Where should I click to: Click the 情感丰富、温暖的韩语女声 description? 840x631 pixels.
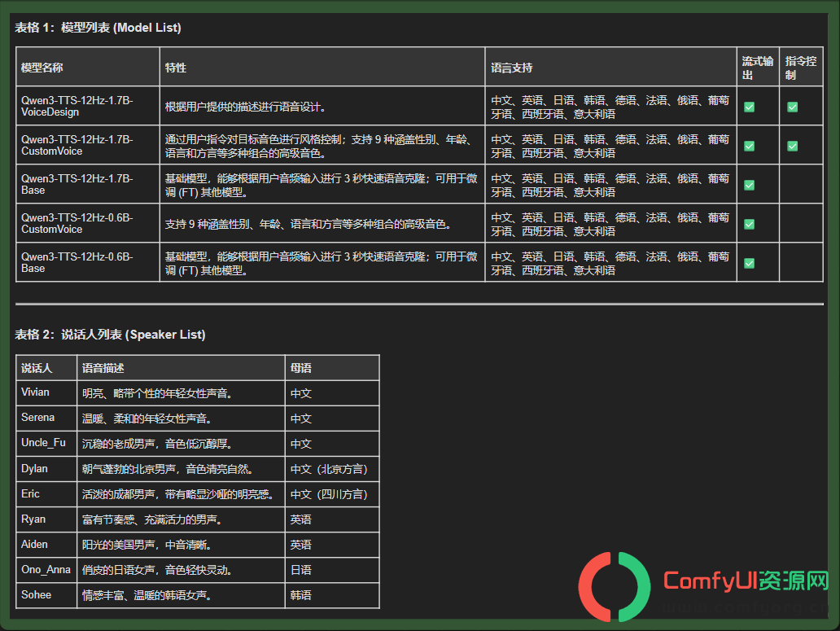click(x=147, y=595)
